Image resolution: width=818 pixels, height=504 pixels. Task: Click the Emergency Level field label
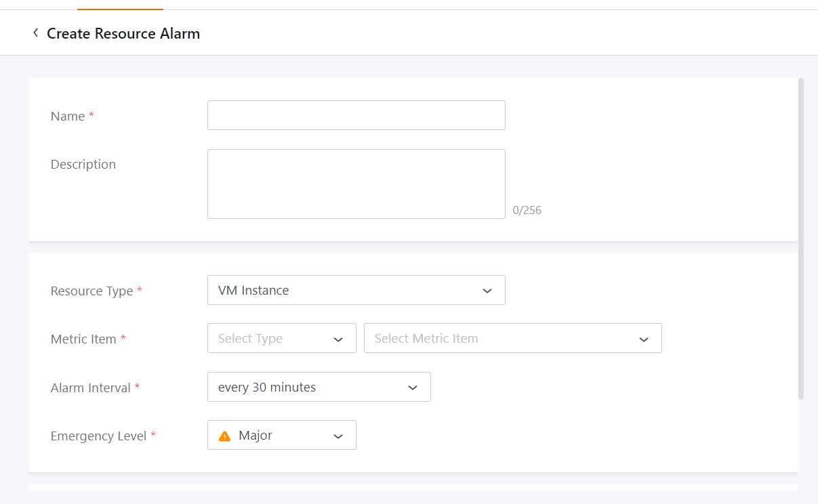(99, 436)
